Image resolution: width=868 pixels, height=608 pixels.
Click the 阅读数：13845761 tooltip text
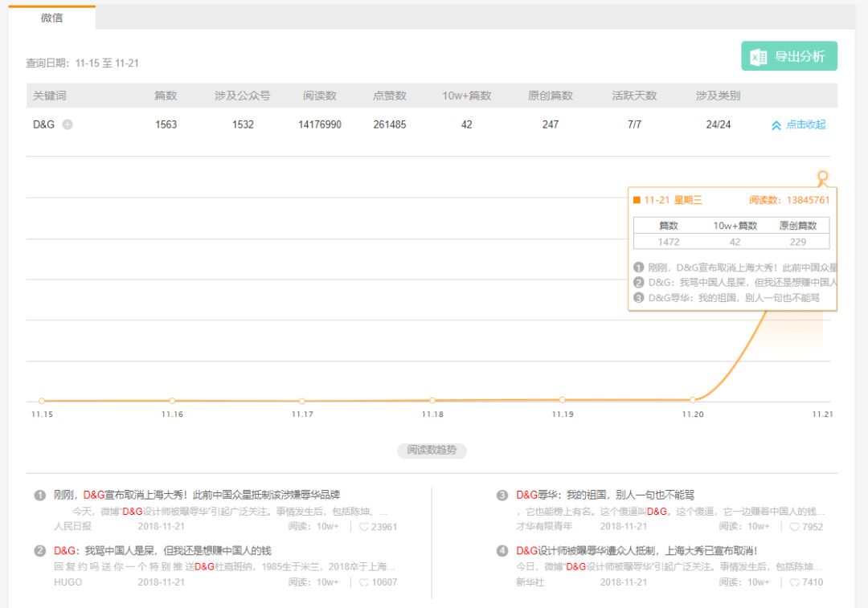789,200
